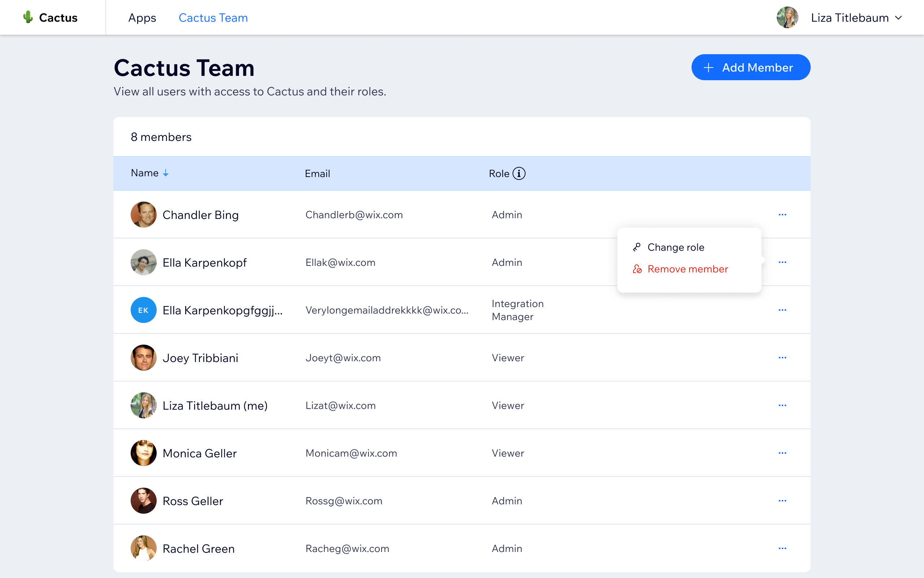The height and width of the screenshot is (578, 924).
Task: Click Joey Tribbiani's avatar
Action: pos(144,358)
